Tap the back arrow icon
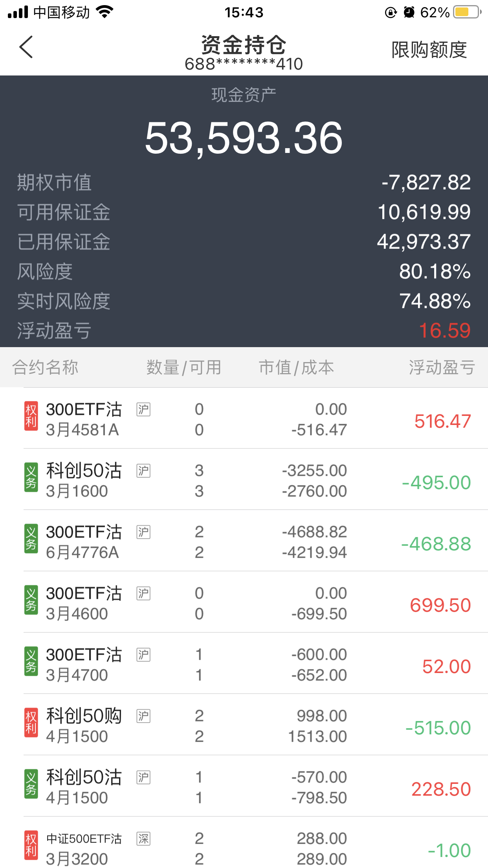The width and height of the screenshot is (488, 868). [26, 47]
